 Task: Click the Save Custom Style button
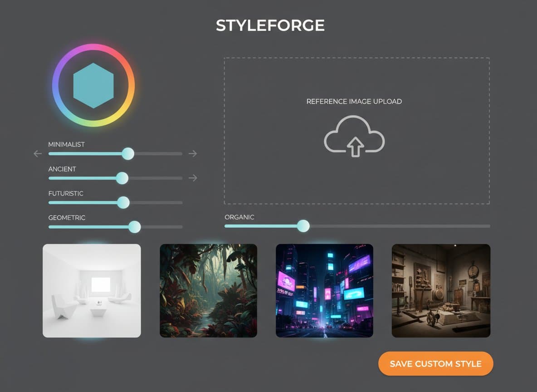[x=435, y=363]
